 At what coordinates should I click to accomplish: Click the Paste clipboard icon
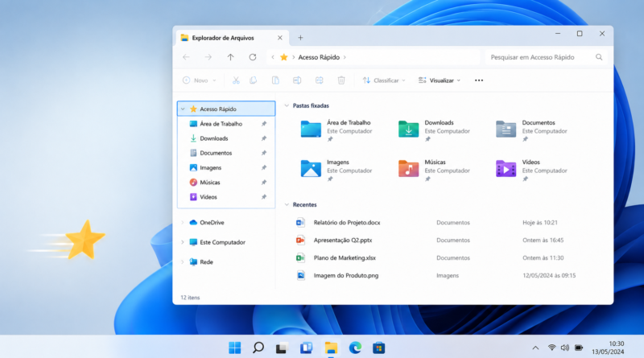pos(275,80)
